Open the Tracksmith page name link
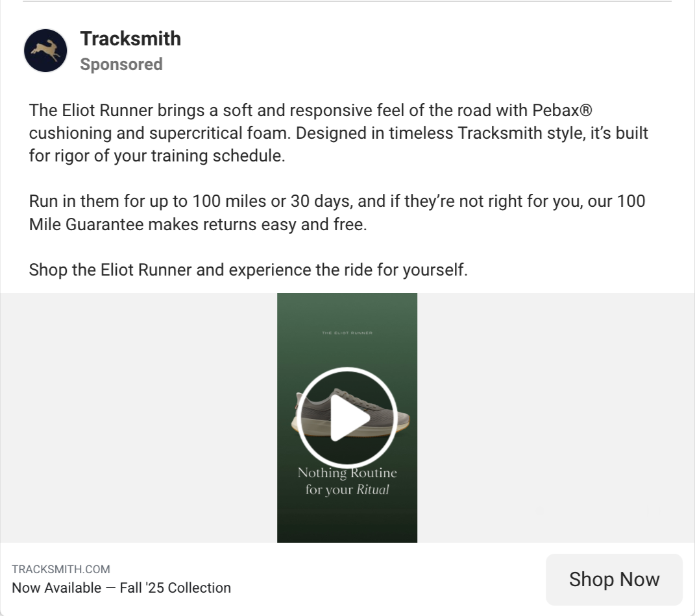The width and height of the screenshot is (695, 616). click(130, 39)
